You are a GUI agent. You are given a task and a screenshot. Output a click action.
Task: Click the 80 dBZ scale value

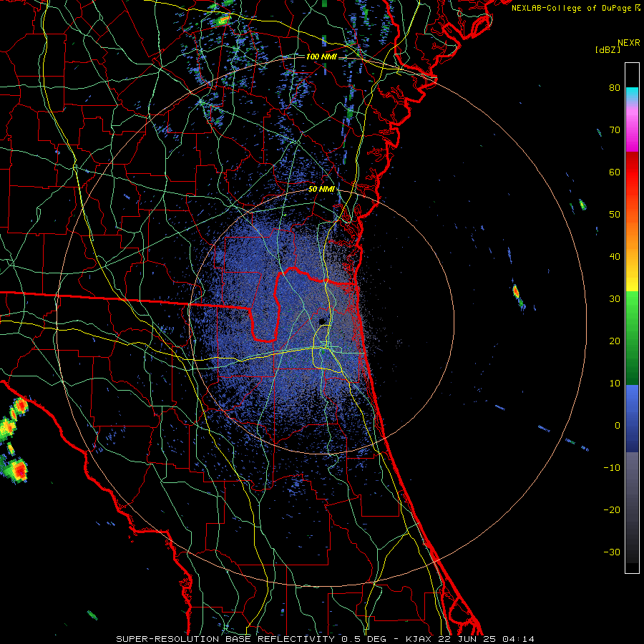[x=615, y=88]
